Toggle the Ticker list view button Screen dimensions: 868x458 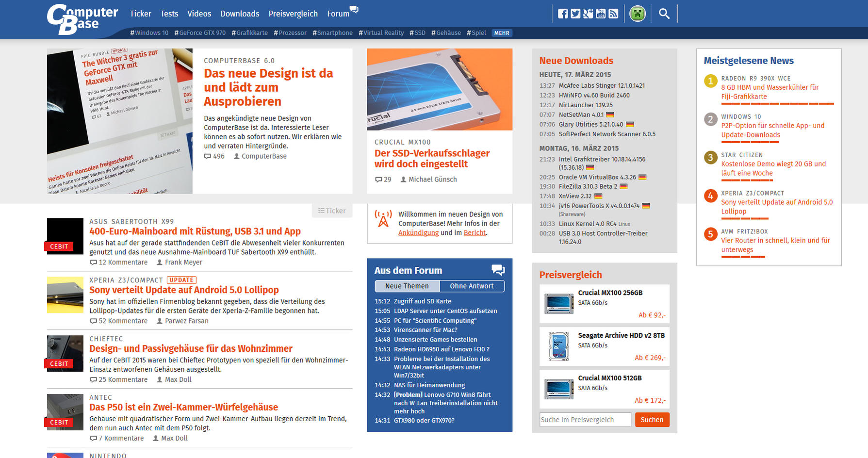coord(332,211)
